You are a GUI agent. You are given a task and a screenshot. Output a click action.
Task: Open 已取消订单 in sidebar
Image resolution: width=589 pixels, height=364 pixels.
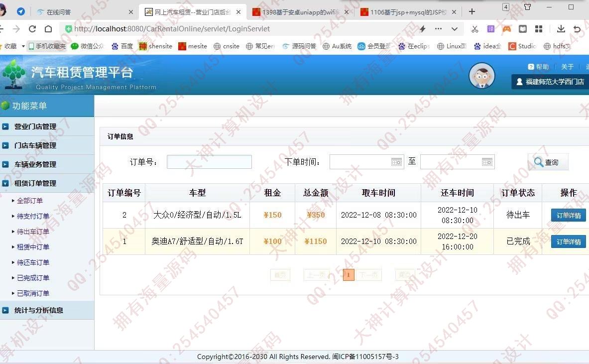[33, 293]
